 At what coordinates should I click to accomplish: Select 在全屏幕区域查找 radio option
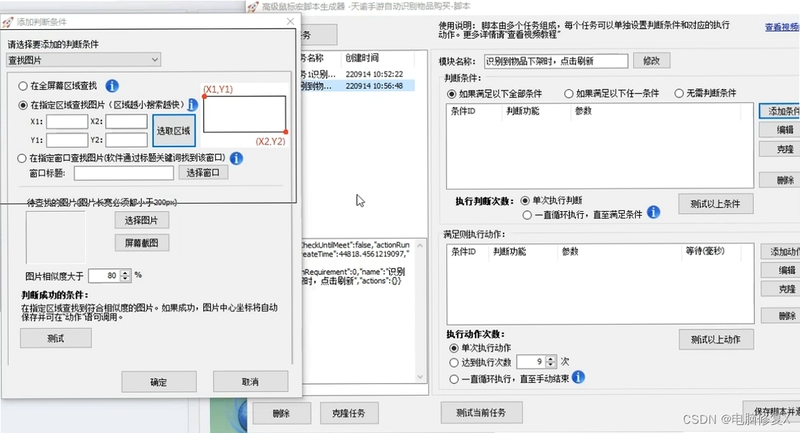(x=23, y=86)
